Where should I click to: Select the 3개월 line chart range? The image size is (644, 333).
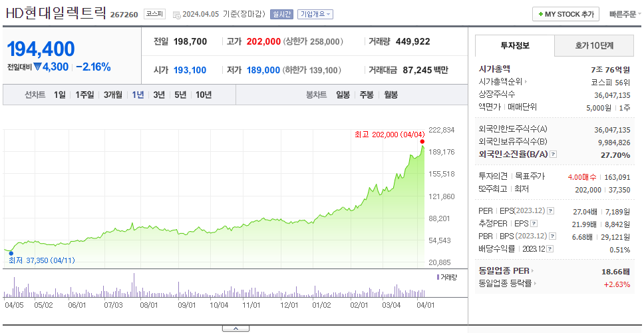(113, 95)
